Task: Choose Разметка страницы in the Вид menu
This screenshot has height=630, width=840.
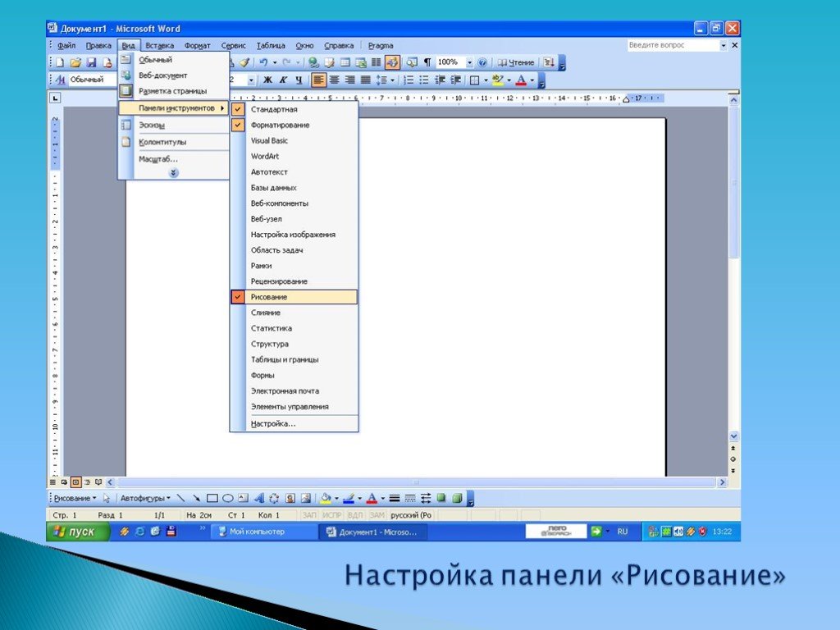Action: [174, 91]
